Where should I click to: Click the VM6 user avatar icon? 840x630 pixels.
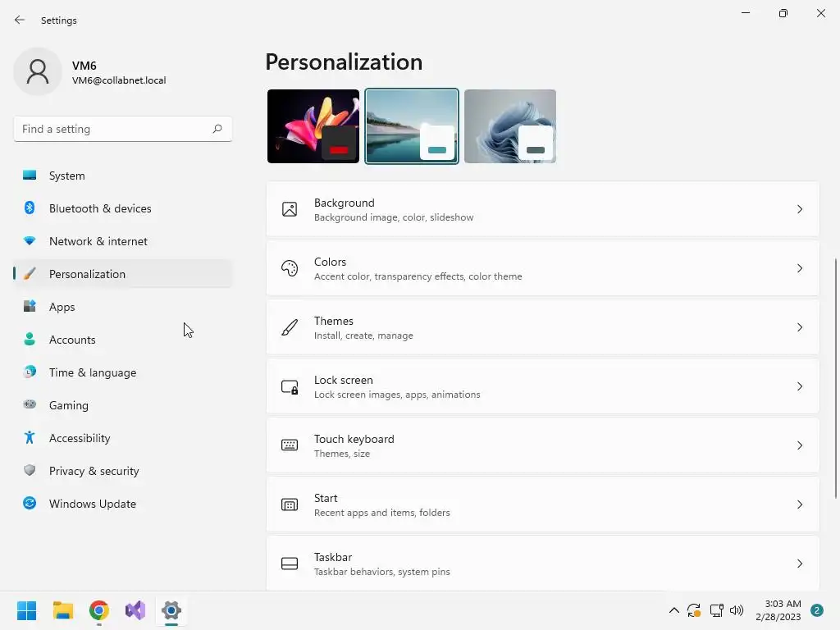[38, 71]
